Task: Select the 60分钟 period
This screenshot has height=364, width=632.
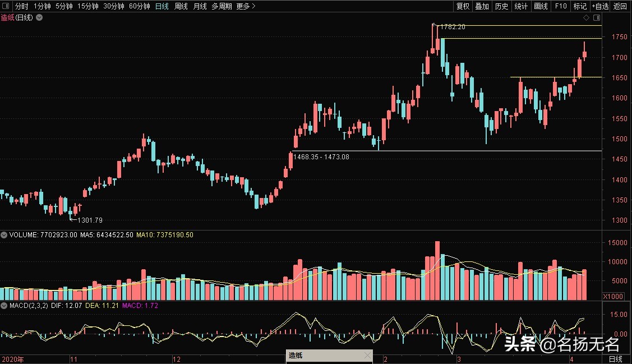Action: coord(140,6)
